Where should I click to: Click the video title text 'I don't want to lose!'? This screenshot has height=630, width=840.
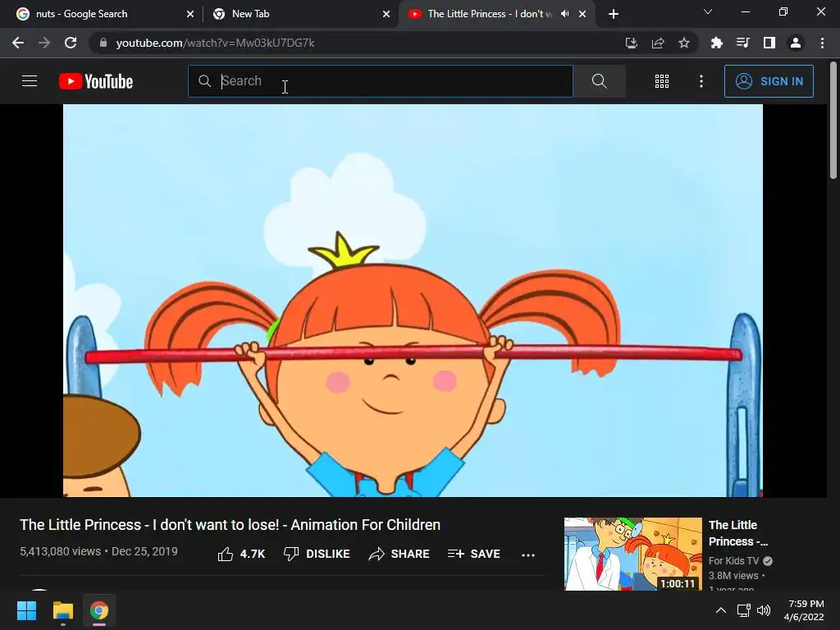coord(216,524)
